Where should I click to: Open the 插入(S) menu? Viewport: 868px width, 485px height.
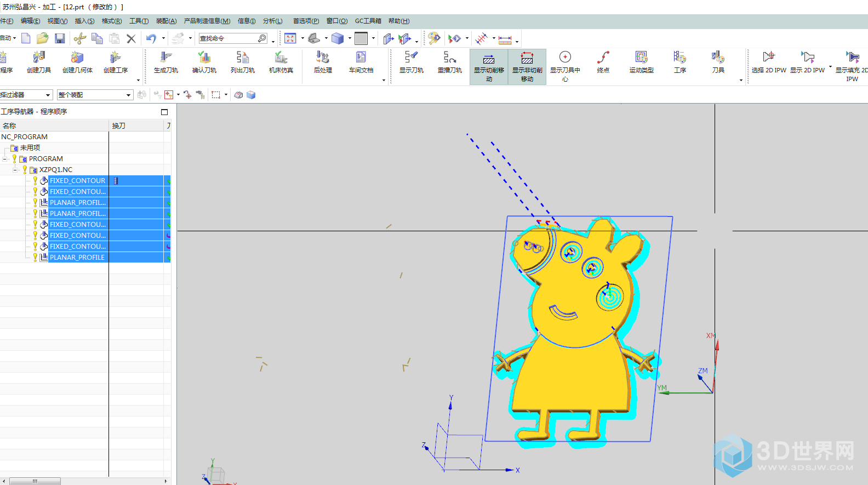[84, 21]
